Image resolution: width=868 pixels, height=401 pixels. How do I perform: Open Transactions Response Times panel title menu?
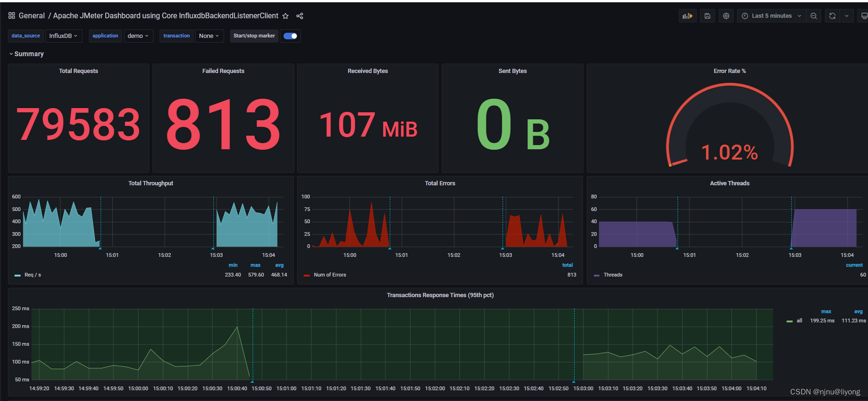coord(440,295)
